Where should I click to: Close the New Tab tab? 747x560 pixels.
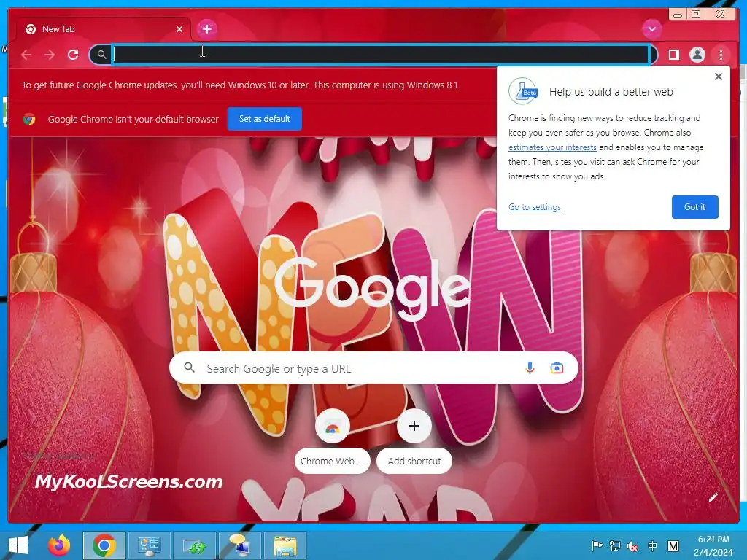[x=179, y=29]
